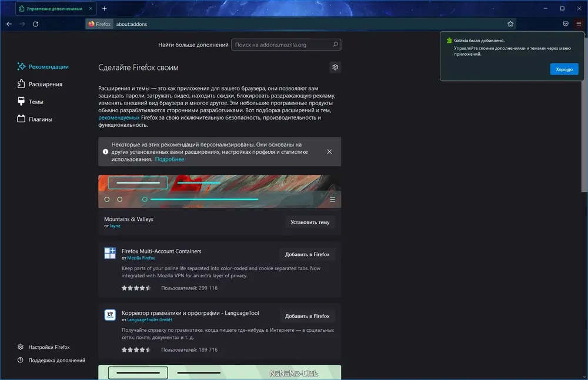The width and height of the screenshot is (588, 380).
Task: Click the Firefox identity icon in address bar
Action: pos(100,24)
